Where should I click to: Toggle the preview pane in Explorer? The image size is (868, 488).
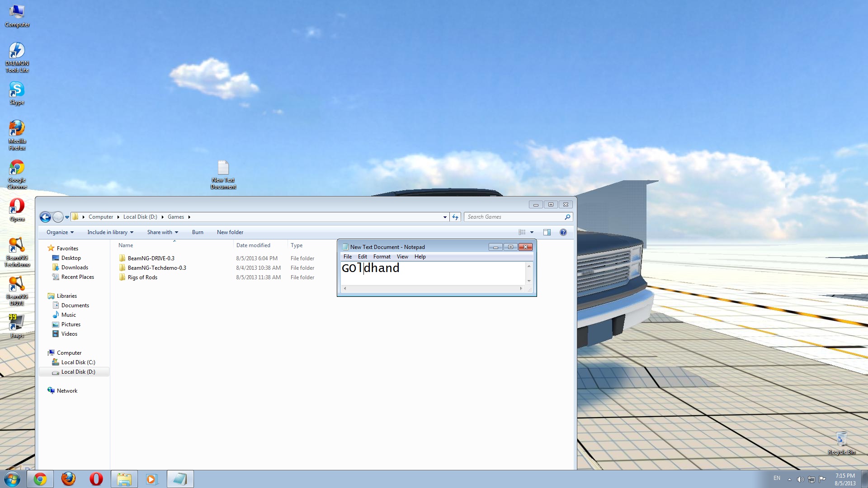(547, 232)
